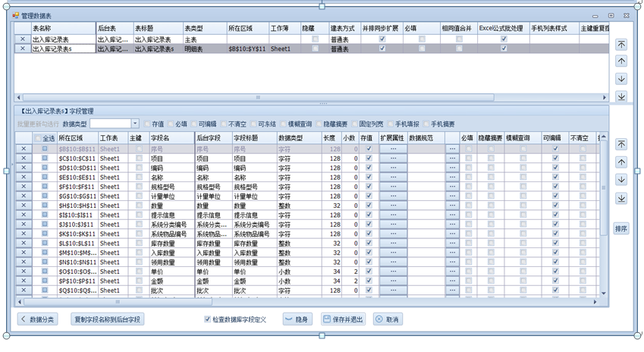Click 复制字段名称到后台字段 button
Screen dimensions: 644x352
click(107, 319)
